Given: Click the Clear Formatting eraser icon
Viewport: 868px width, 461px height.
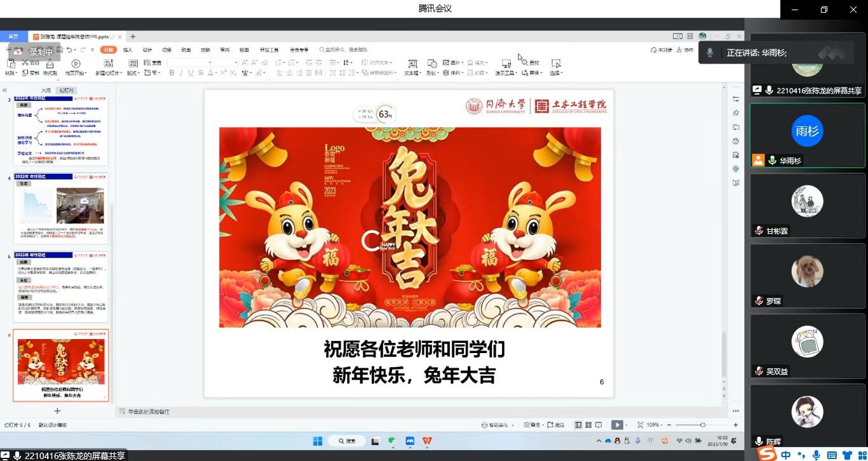Looking at the screenshot, I should pos(264,63).
